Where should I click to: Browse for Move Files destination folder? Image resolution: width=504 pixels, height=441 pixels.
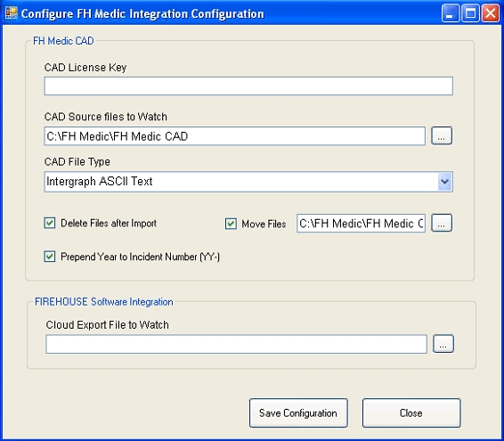[442, 223]
